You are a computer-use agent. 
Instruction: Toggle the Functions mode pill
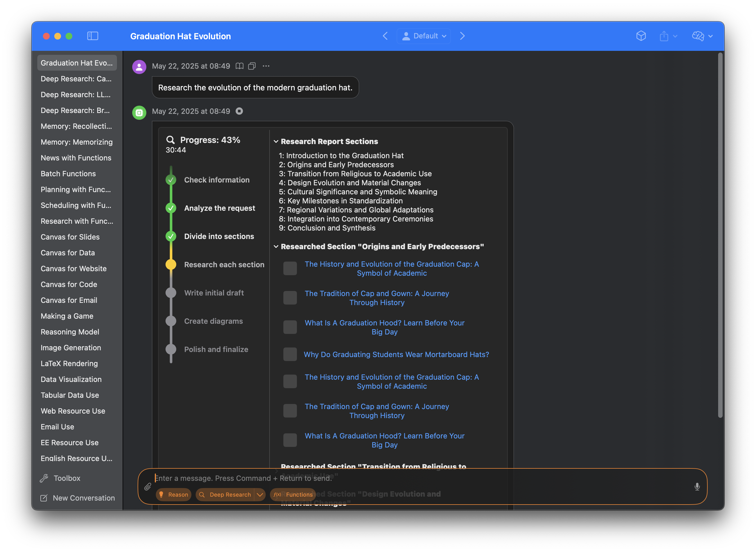293,495
